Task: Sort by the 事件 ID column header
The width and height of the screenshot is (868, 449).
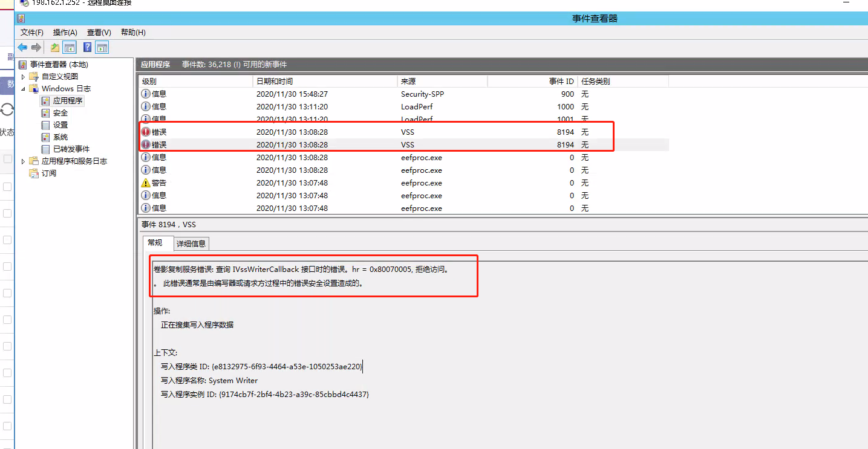Action: click(532, 82)
